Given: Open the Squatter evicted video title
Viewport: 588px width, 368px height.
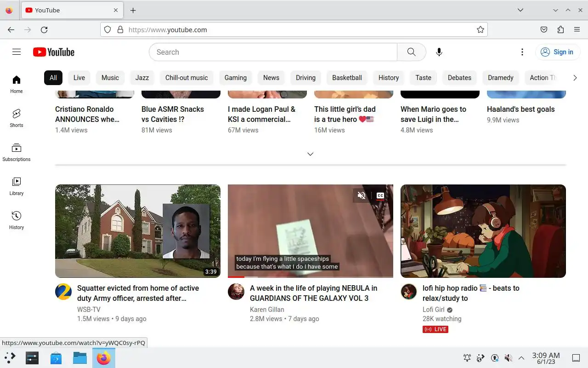Looking at the screenshot, I should pyautogui.click(x=138, y=293).
